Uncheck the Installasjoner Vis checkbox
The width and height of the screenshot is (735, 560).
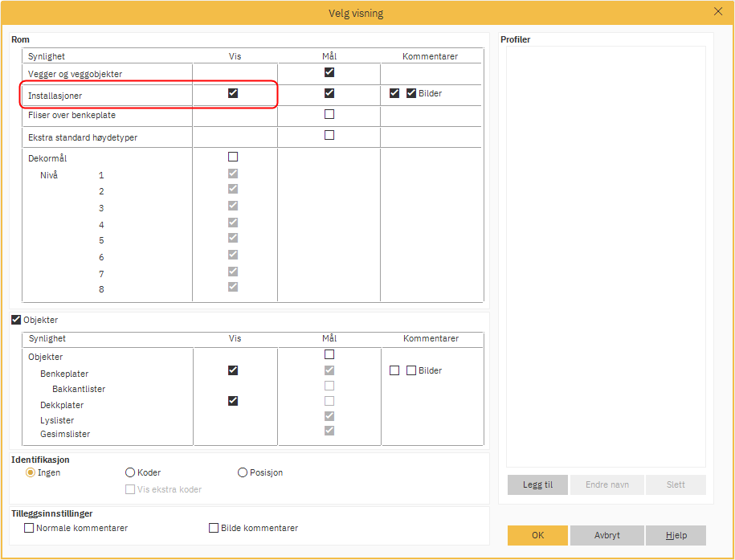[x=233, y=93]
